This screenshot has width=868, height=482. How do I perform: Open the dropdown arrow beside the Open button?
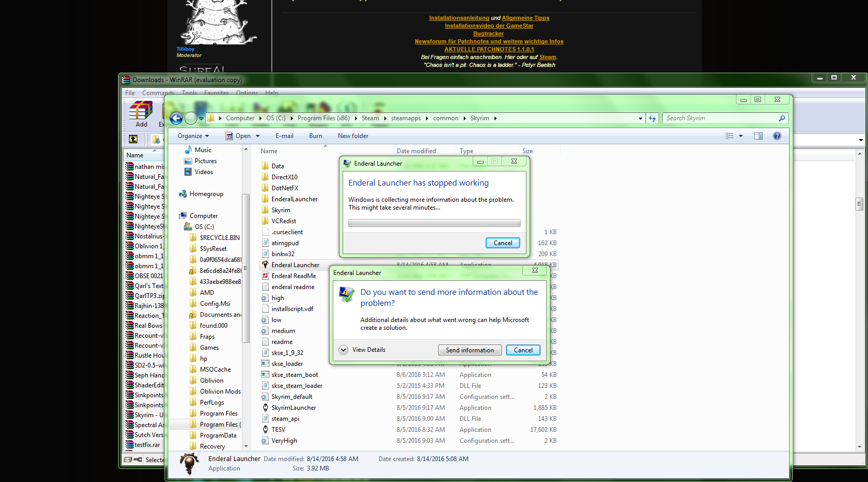point(257,136)
